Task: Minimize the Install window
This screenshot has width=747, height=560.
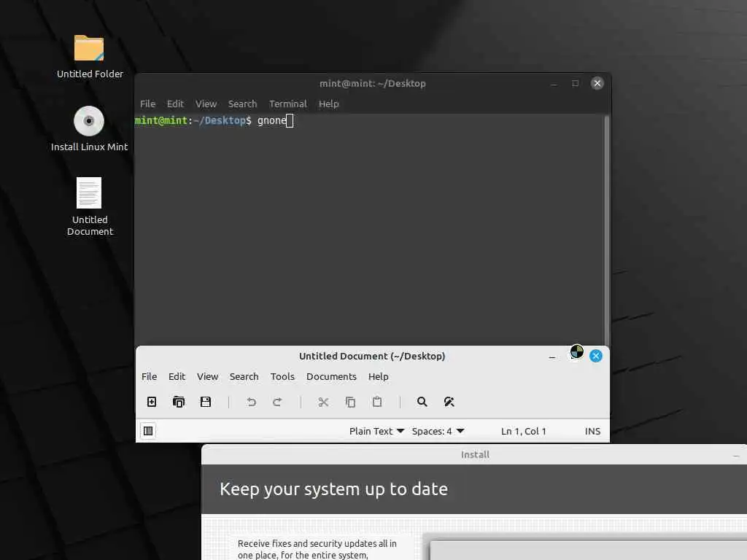Action: coord(736,456)
